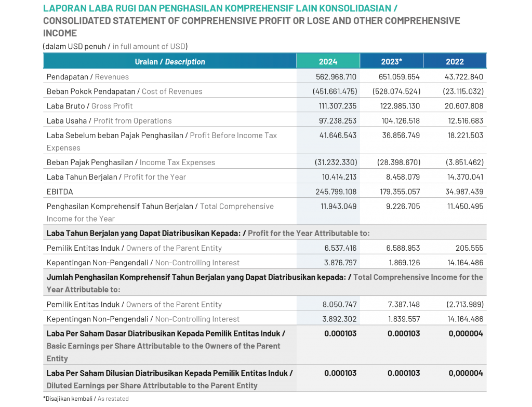
Task: Click the 2024 Revenues value 562.968.710
Action: tap(336, 77)
